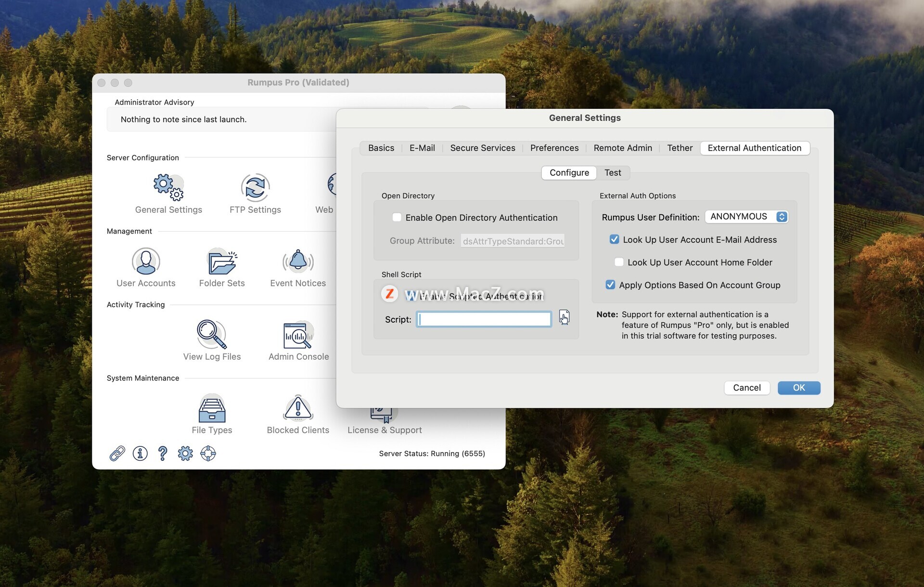Click the circled info icon in footer
The width and height of the screenshot is (924, 587).
(x=140, y=453)
